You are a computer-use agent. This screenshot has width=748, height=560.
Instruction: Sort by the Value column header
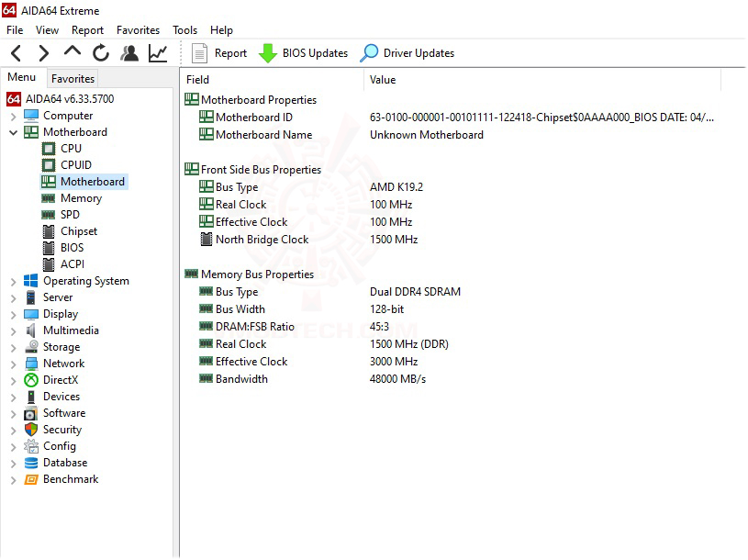click(x=542, y=80)
